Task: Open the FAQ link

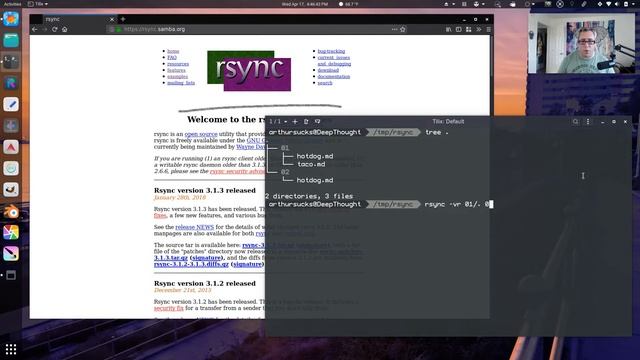Action: point(172,58)
